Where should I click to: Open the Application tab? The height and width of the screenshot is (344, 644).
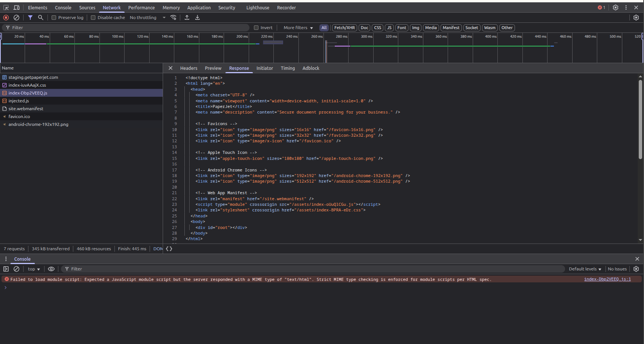click(x=199, y=7)
